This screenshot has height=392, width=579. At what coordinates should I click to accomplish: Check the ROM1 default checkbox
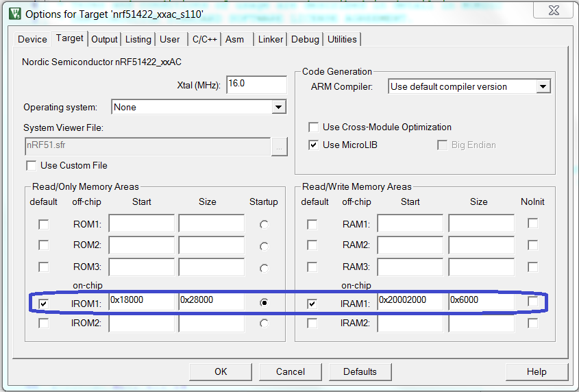click(44, 224)
